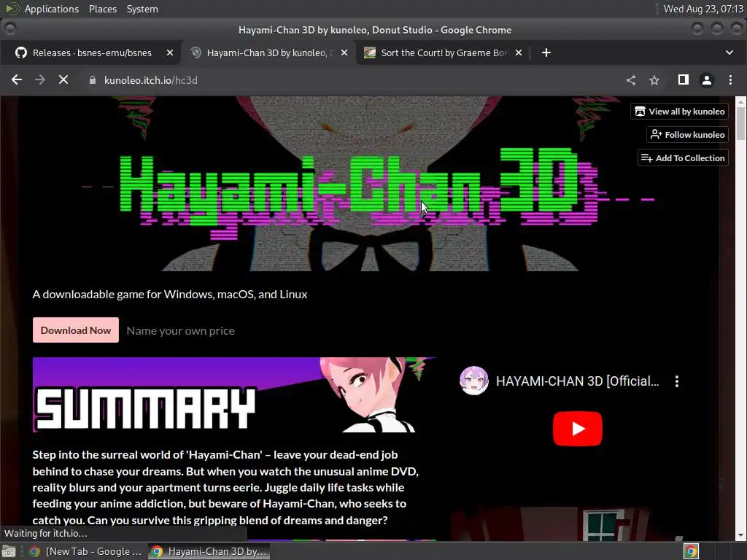Share this page using the share icon
Screen dimensions: 747x560
[631, 80]
